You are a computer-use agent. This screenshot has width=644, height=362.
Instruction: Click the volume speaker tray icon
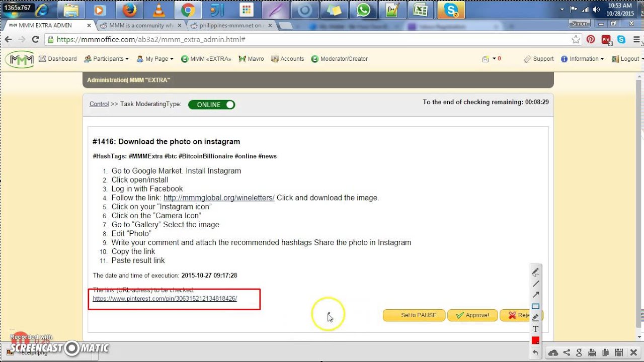click(x=596, y=9)
